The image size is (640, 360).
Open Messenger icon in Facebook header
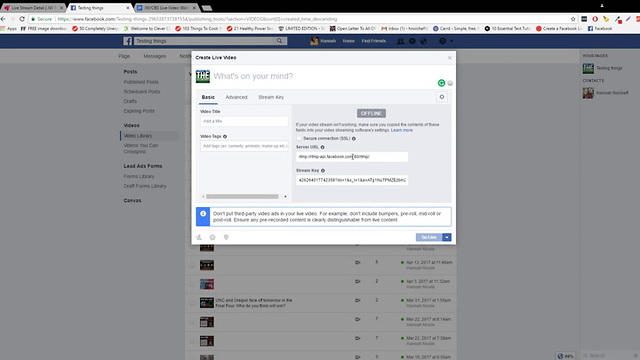click(x=412, y=41)
